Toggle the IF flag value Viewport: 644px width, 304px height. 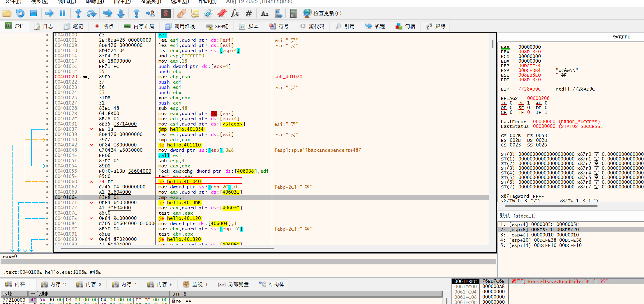546,112
